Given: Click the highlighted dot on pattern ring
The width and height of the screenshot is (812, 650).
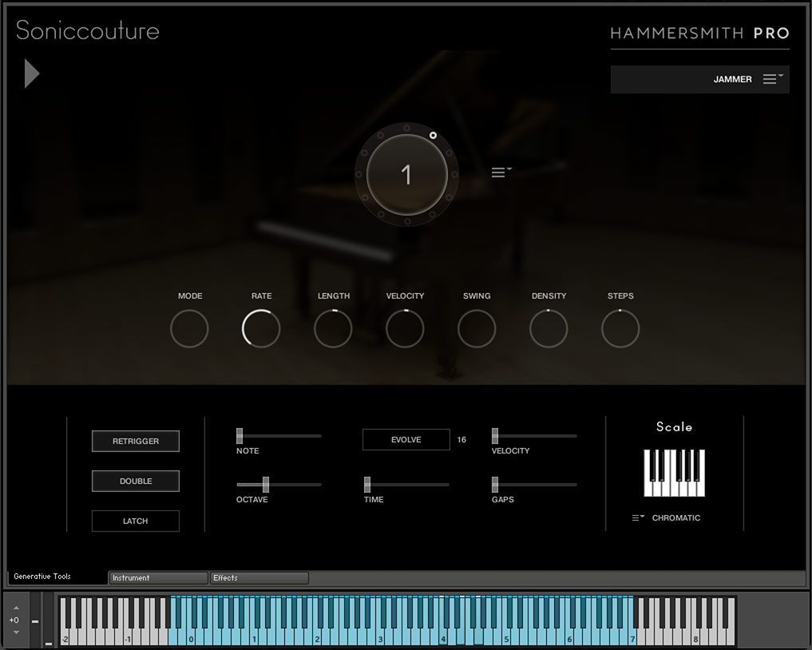Looking at the screenshot, I should [433, 135].
